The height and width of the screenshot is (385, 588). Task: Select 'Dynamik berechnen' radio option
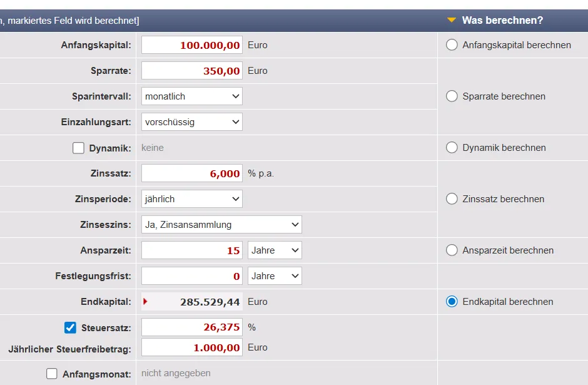point(452,148)
